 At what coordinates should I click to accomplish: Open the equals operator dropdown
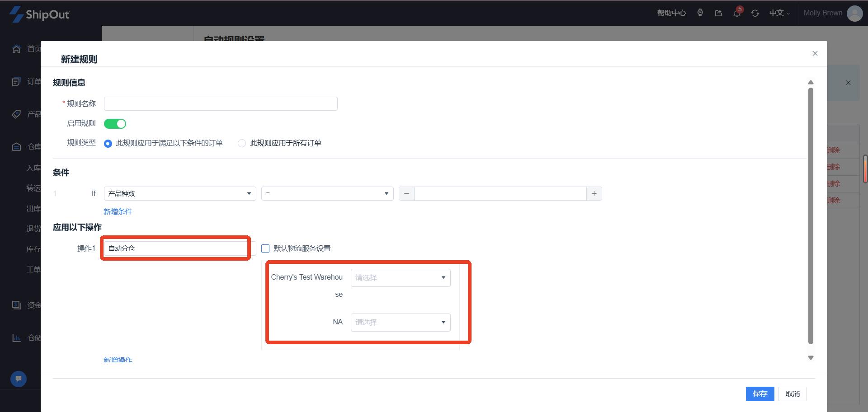(327, 194)
